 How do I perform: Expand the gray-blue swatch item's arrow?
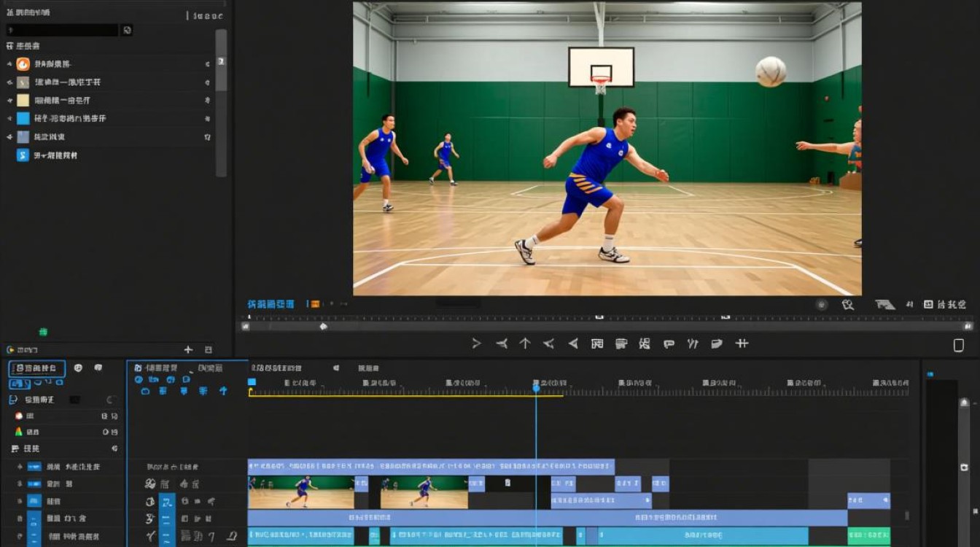tap(10, 136)
